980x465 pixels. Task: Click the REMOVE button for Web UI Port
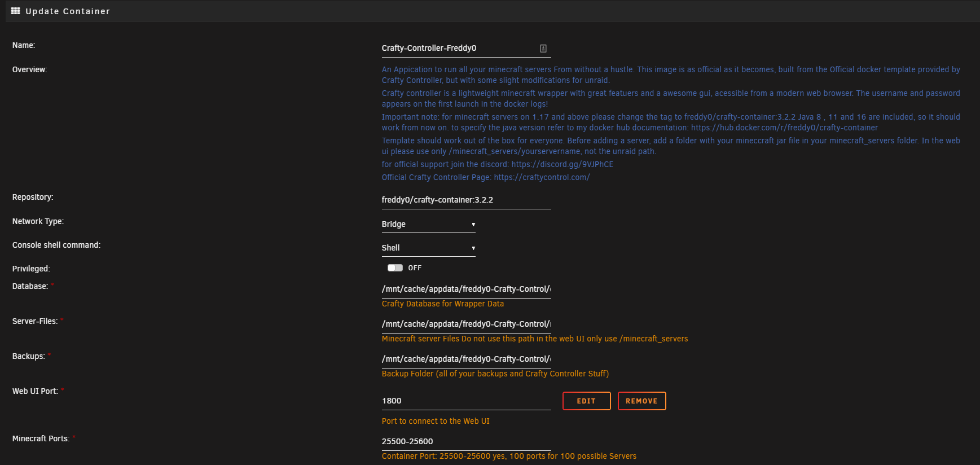pyautogui.click(x=641, y=401)
